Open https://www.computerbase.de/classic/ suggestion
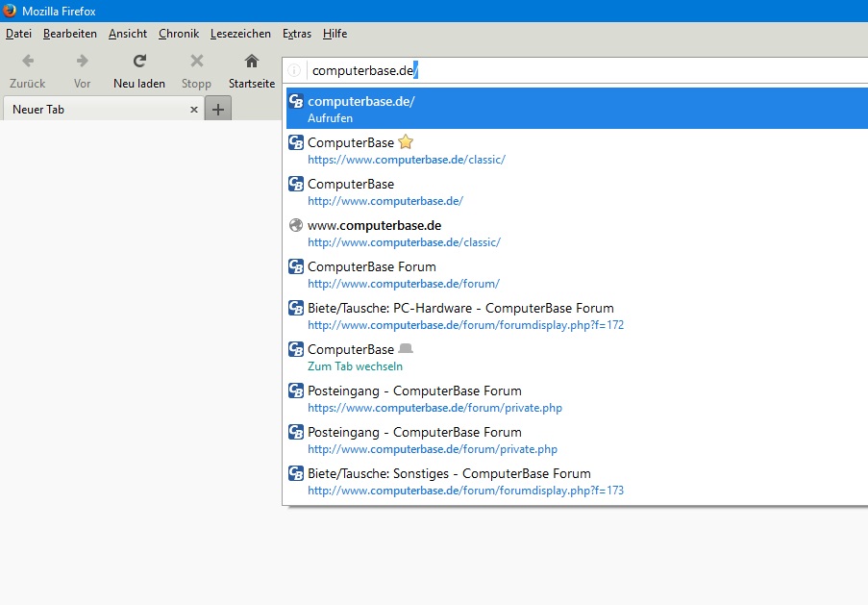The image size is (868, 605). [x=407, y=160]
